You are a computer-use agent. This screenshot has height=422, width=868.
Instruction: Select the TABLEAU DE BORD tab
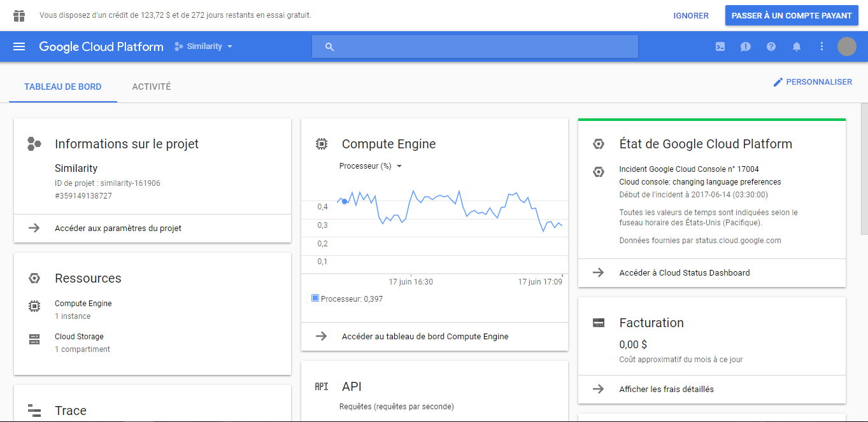pyautogui.click(x=62, y=86)
